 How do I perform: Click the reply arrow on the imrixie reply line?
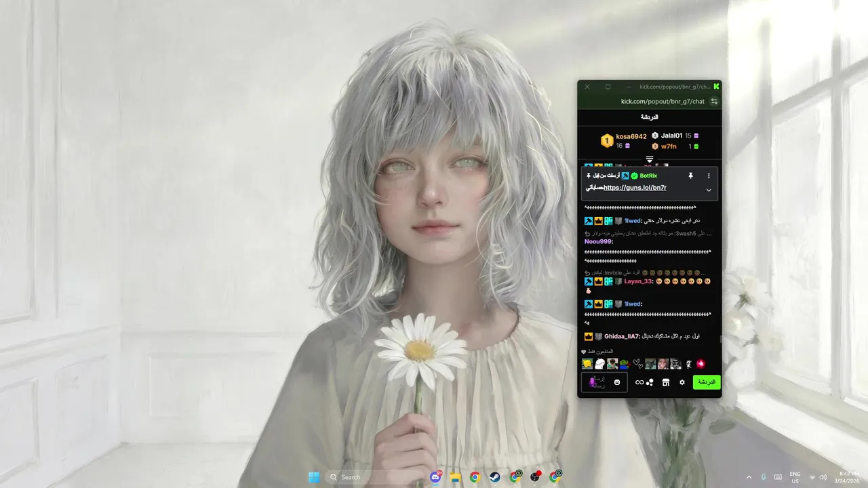pos(588,272)
